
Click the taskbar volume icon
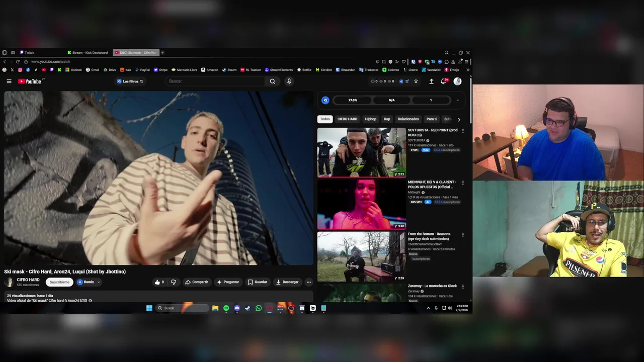[x=450, y=308]
